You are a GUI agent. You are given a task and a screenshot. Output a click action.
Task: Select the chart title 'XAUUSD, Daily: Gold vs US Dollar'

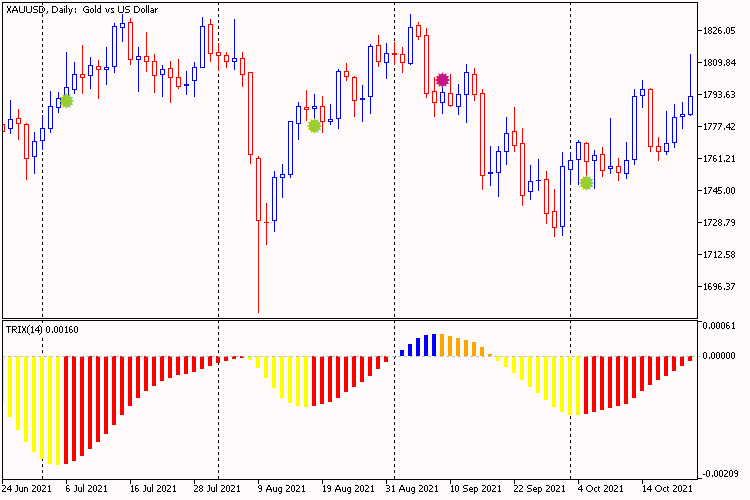[x=82, y=10]
